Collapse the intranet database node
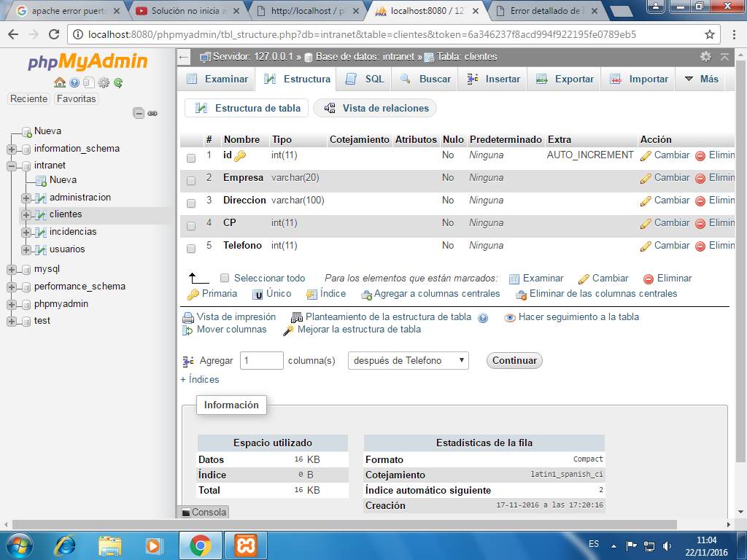 [12, 166]
